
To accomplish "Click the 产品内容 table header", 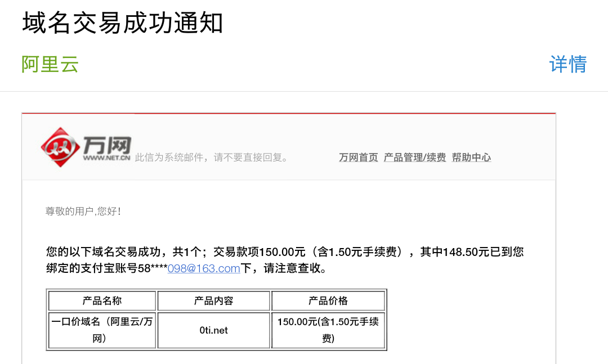I will coord(214,301).
